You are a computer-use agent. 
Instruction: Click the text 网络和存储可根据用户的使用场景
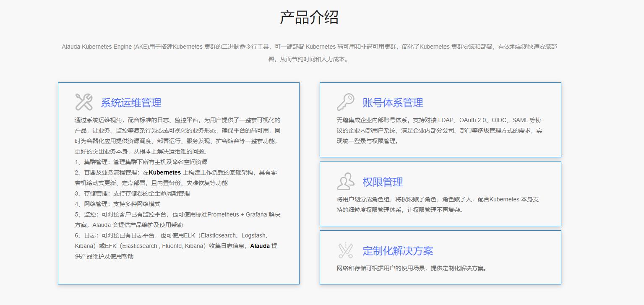point(381,268)
